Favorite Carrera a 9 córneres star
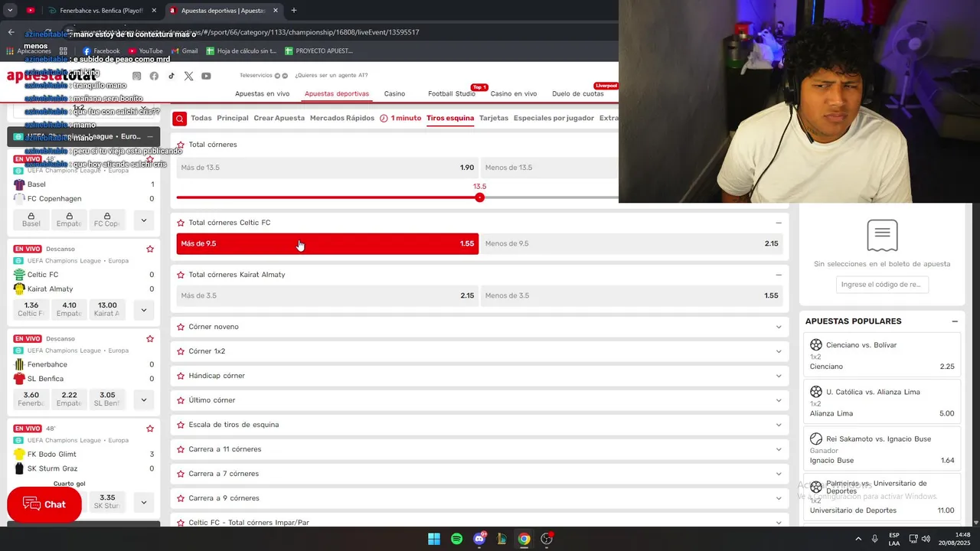 coord(181,498)
